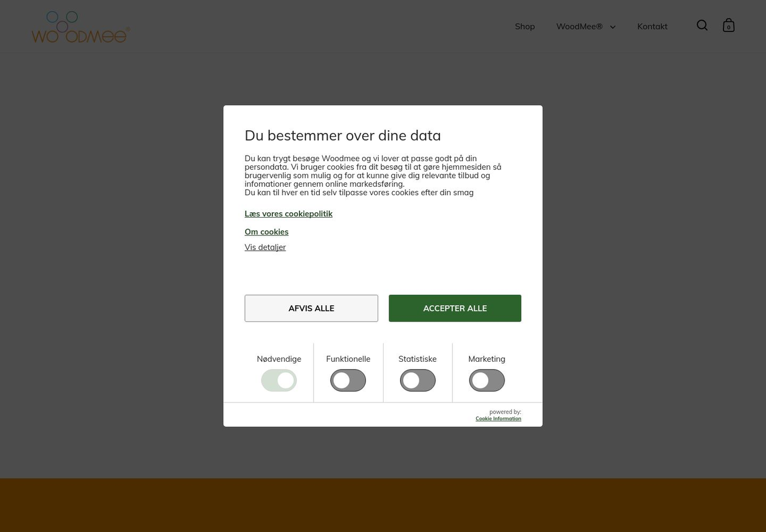Expand the Om cookies section
The width and height of the screenshot is (766, 532).
(x=266, y=232)
